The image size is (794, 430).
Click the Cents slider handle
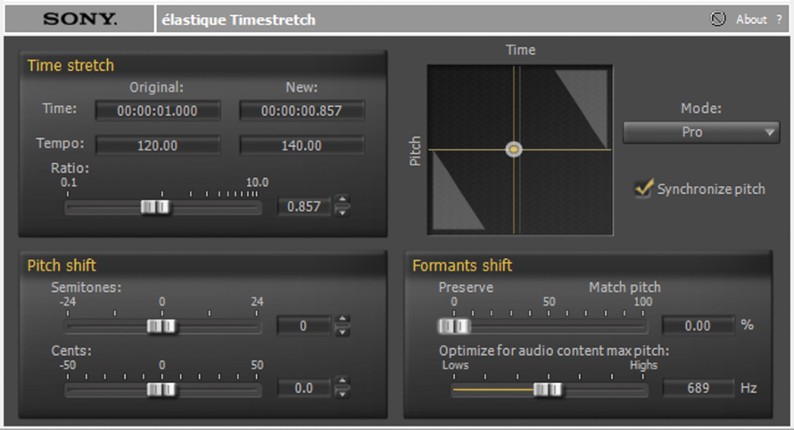[x=161, y=389]
